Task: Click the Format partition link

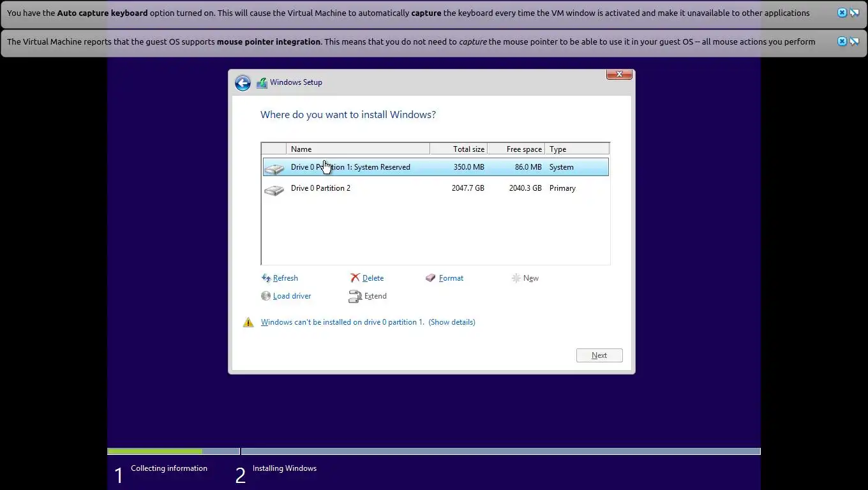Action: [x=451, y=278]
